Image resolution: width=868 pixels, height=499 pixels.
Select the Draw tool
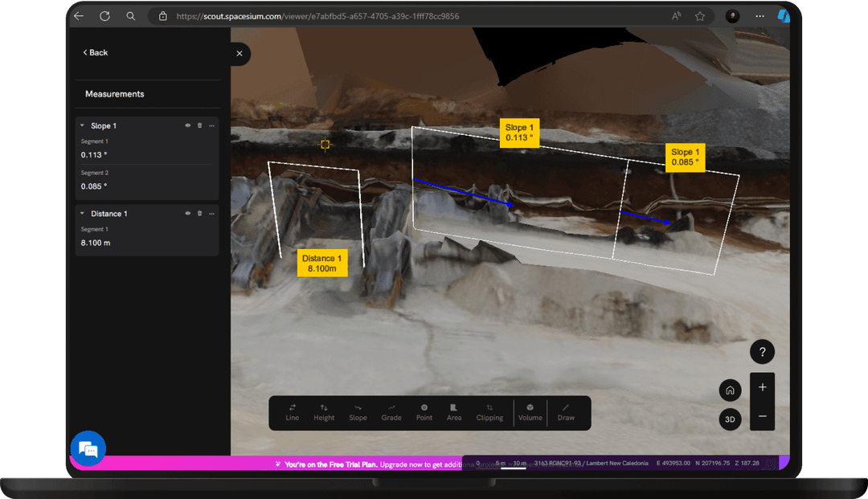tap(566, 412)
